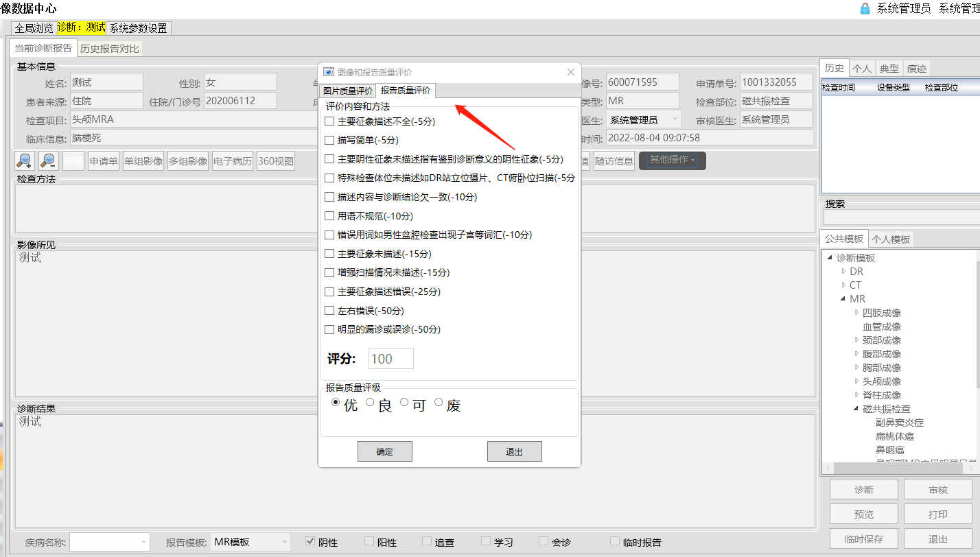Click the 电子病历 toolbar button
Viewport: 980px width, 557px height.
[232, 161]
